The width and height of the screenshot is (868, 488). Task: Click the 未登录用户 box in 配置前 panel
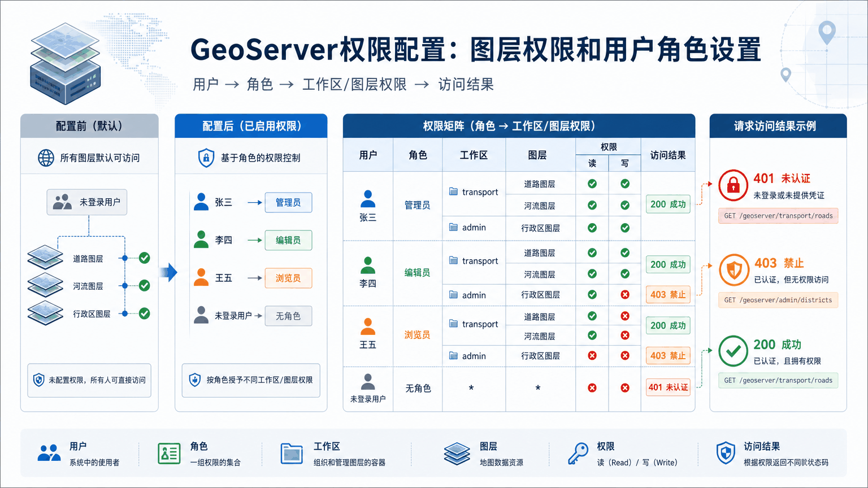[87, 202]
